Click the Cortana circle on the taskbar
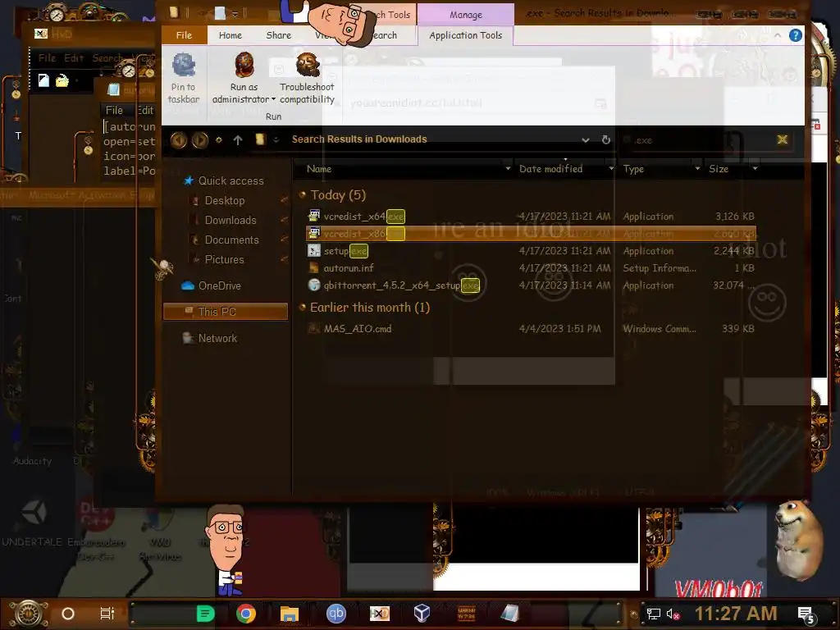 point(68,614)
